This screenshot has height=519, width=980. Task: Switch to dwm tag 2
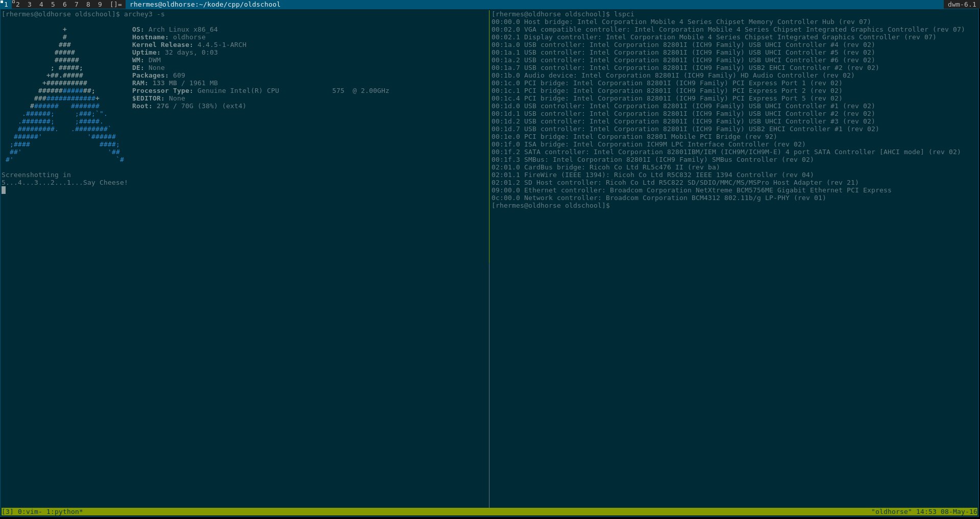coord(17,4)
